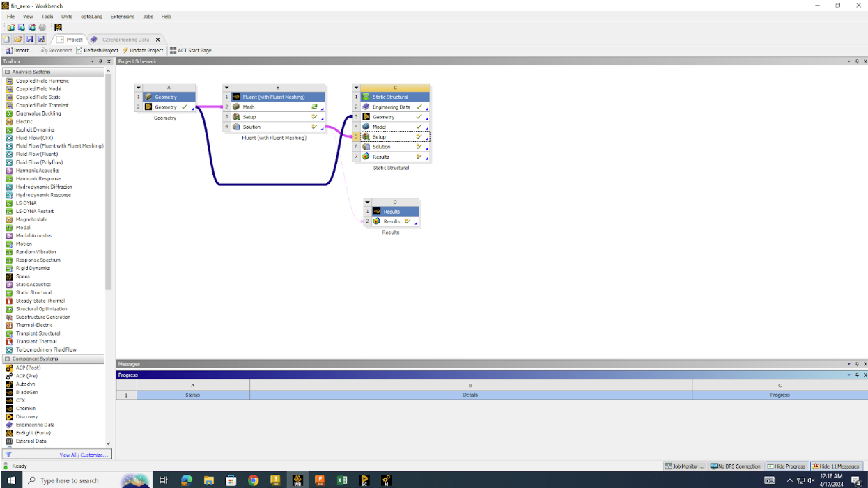Pin the Toolbox panel
868x488 pixels.
[x=100, y=61]
